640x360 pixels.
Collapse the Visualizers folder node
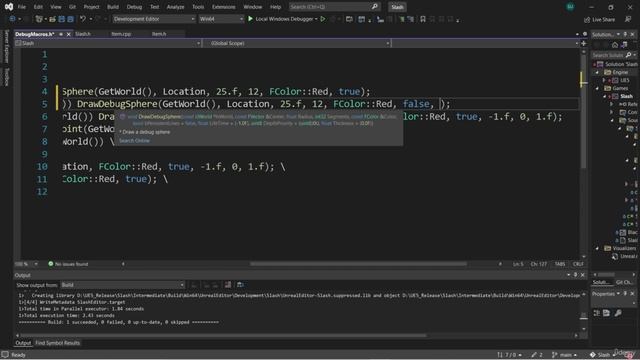(x=598, y=248)
